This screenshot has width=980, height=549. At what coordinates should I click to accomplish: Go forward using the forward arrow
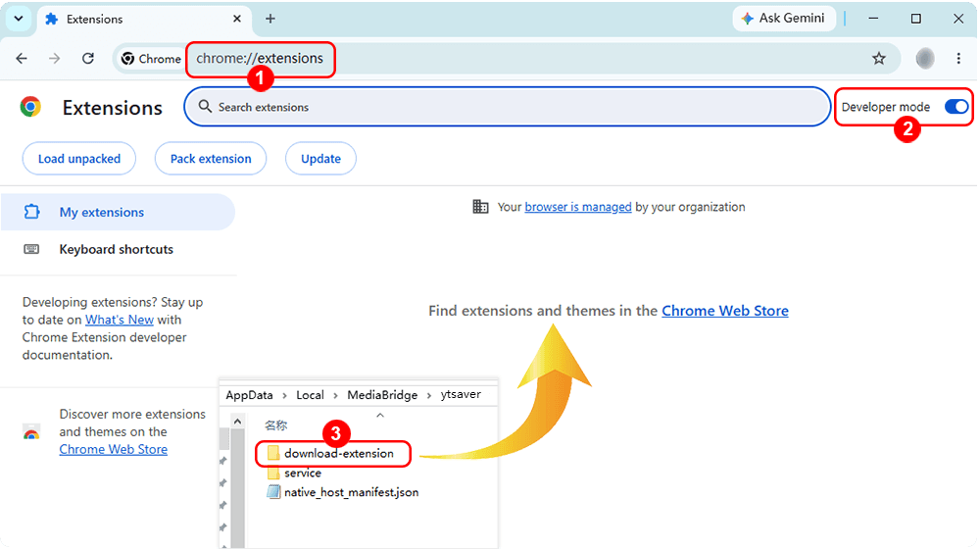(54, 58)
